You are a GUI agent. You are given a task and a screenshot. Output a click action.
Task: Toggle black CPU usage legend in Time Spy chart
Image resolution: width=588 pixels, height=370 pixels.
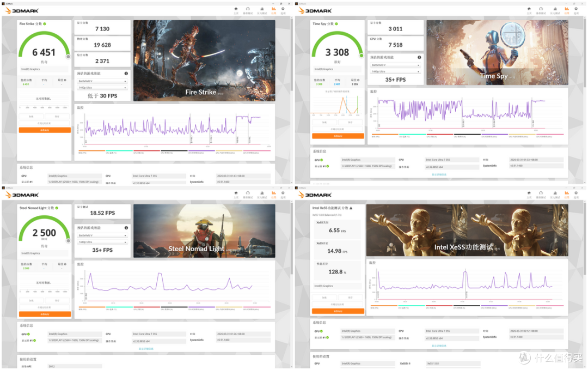(x=467, y=136)
